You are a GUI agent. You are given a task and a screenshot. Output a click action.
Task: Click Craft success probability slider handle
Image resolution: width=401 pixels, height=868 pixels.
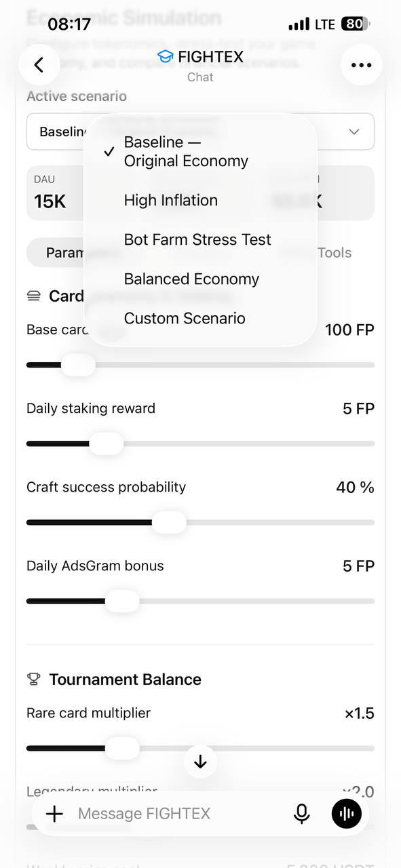pos(169,522)
